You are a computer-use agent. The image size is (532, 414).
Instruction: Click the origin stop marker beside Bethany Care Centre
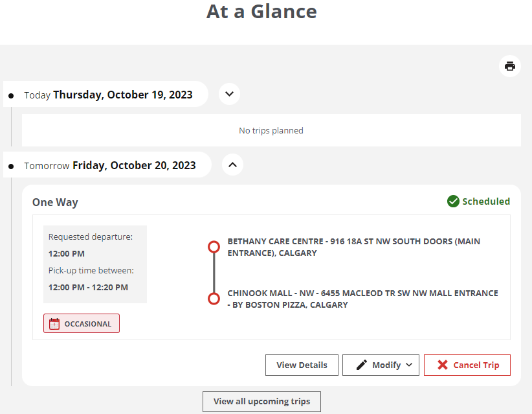point(214,246)
